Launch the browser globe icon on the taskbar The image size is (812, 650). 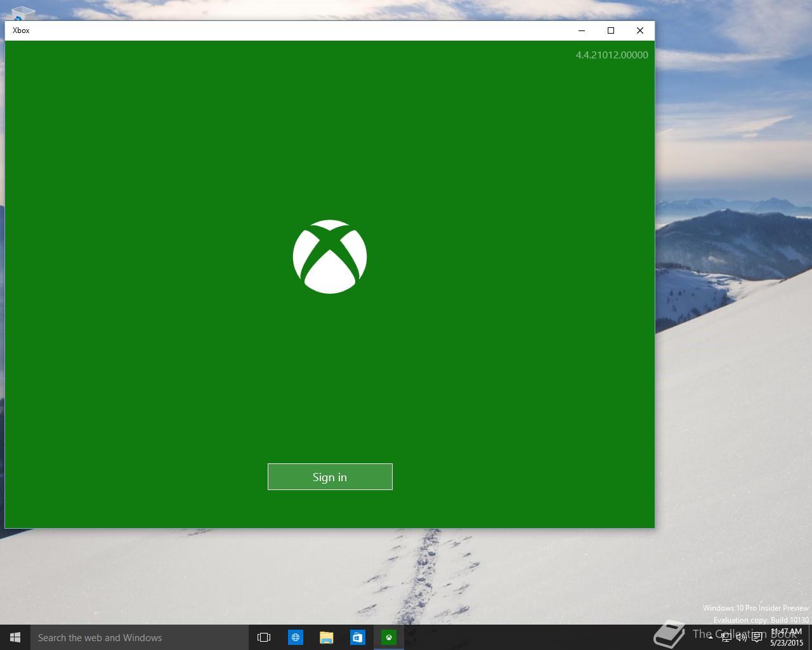tap(295, 637)
